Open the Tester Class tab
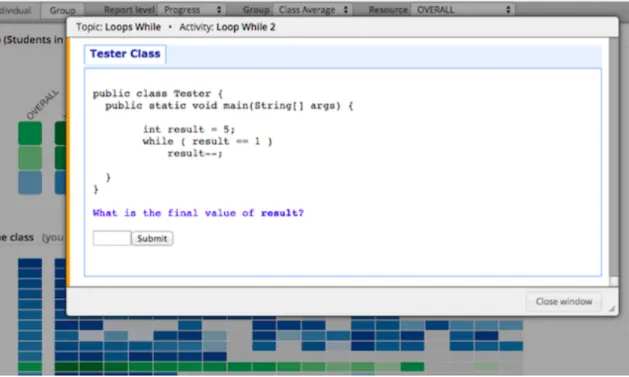629x377 pixels. point(125,54)
